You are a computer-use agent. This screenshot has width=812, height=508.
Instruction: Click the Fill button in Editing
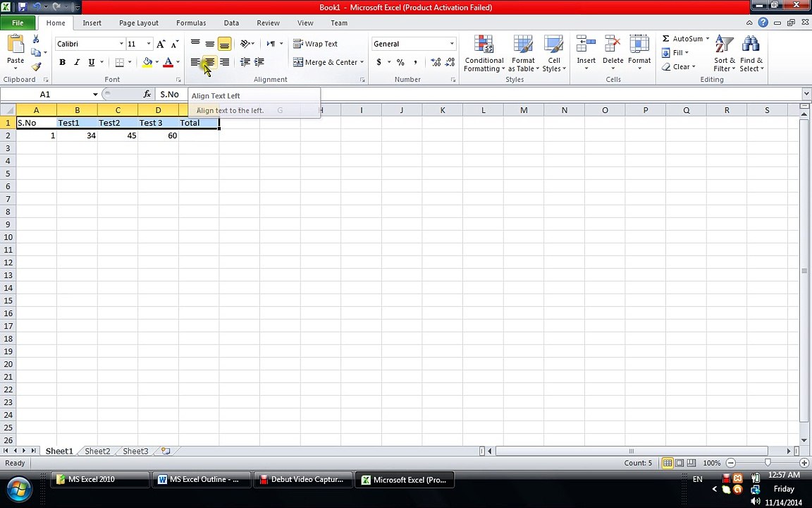coord(675,53)
